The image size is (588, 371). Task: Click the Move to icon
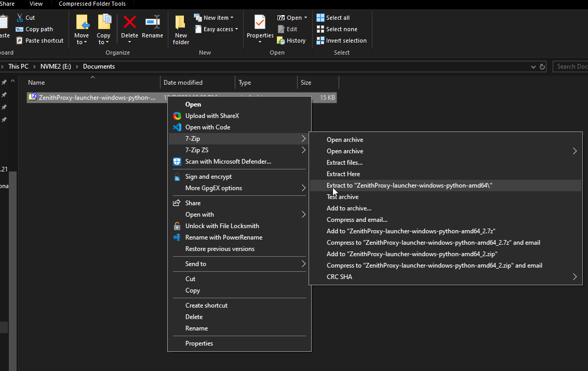[x=82, y=22]
